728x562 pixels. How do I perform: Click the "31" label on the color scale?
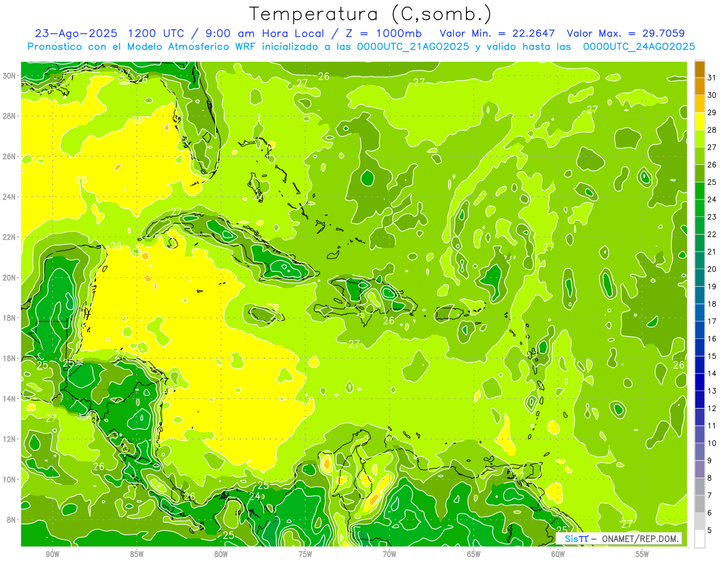click(x=712, y=78)
